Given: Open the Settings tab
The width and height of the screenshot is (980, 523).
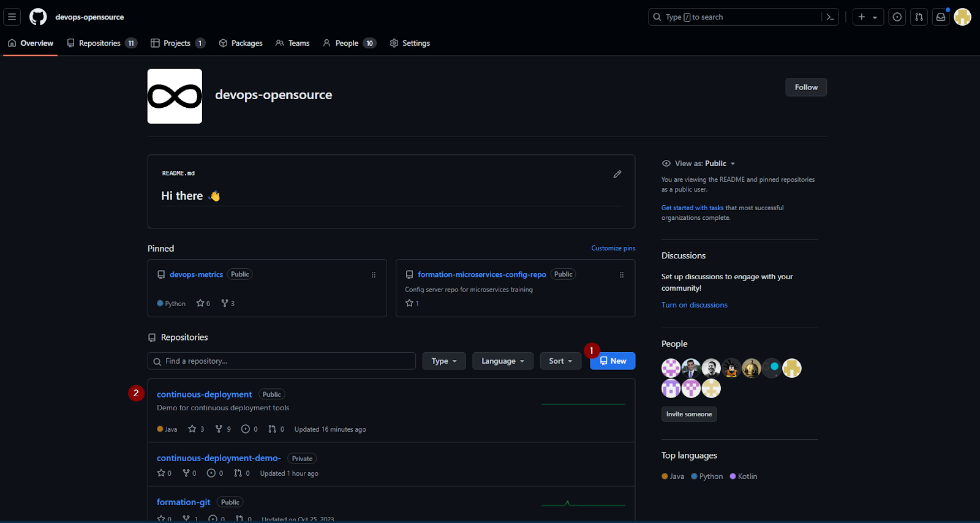Looking at the screenshot, I should pos(410,43).
